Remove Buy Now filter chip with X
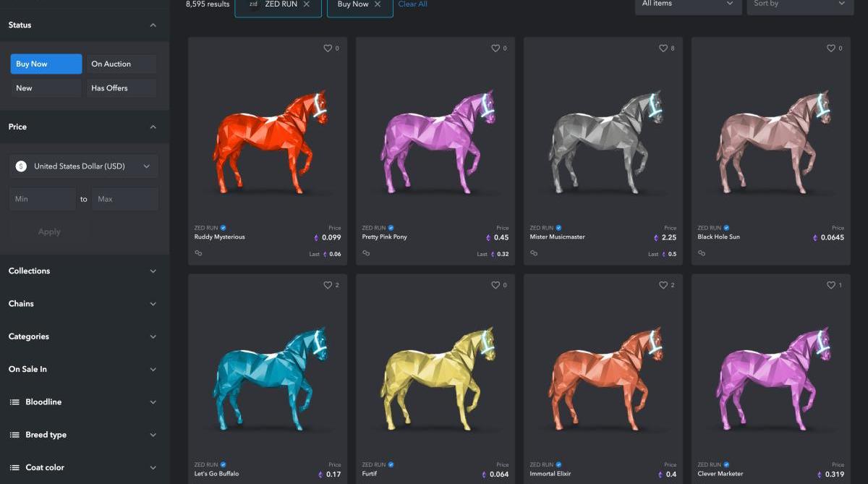This screenshot has height=484, width=868. (378, 4)
